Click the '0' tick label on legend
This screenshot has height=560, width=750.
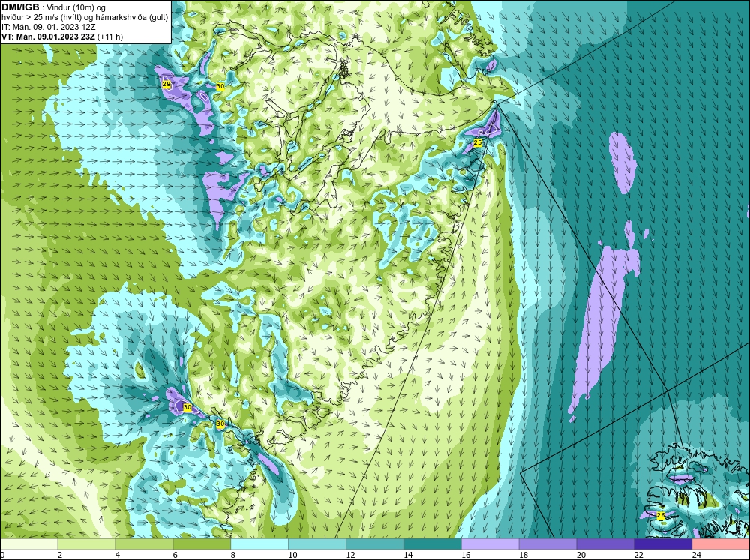coord(2,555)
